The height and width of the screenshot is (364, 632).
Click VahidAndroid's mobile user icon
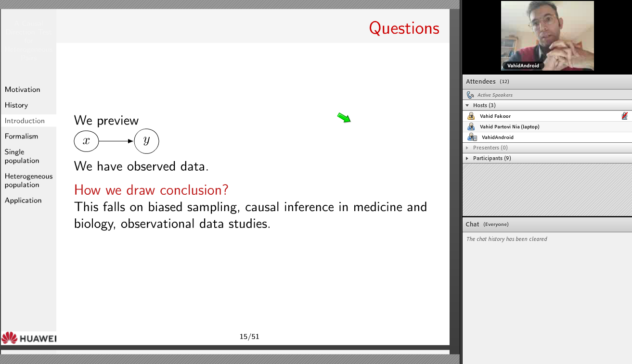point(472,138)
